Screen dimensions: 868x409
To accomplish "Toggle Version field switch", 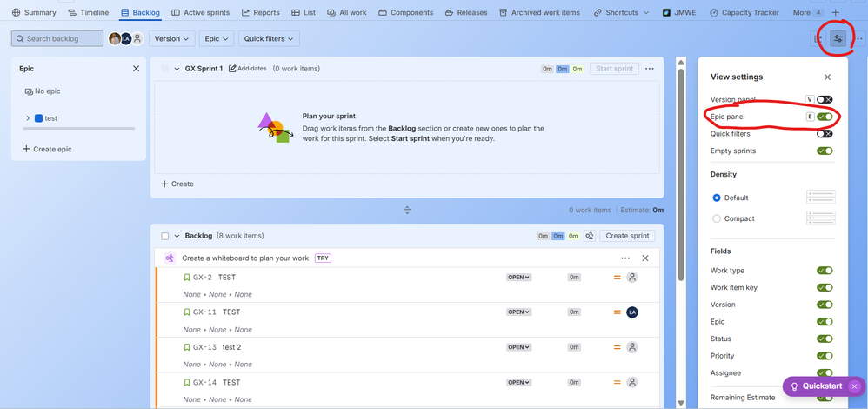I will coord(825,305).
